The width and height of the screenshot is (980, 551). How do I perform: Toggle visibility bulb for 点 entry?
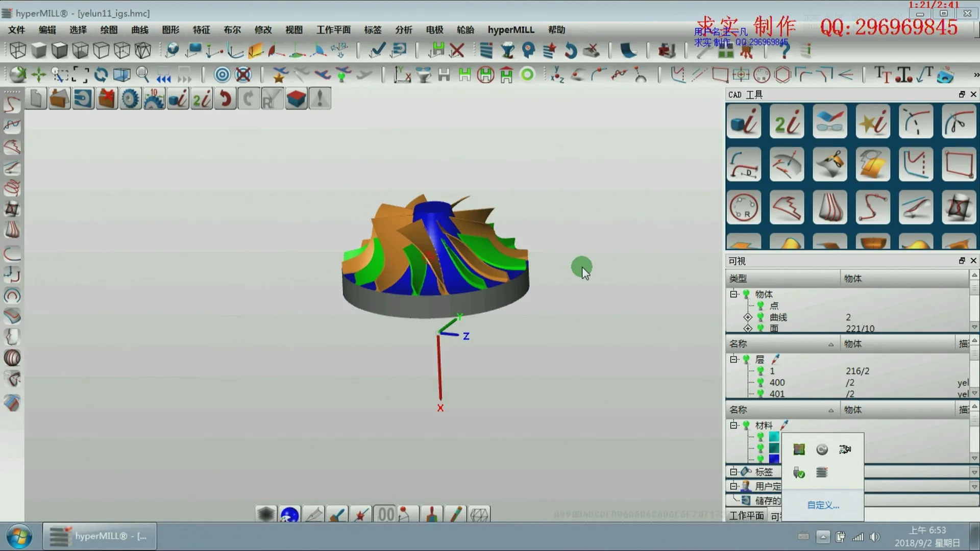coord(761,306)
